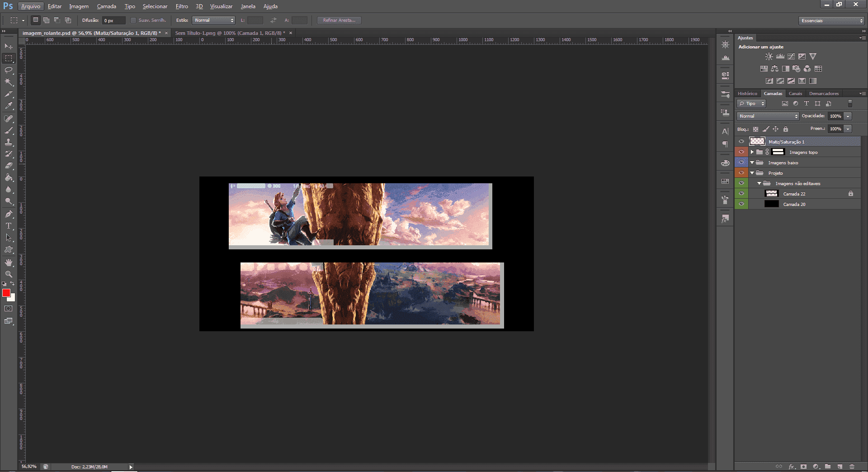Open the Opacidade slider dropdown arrow
The image size is (868, 472).
(848, 116)
